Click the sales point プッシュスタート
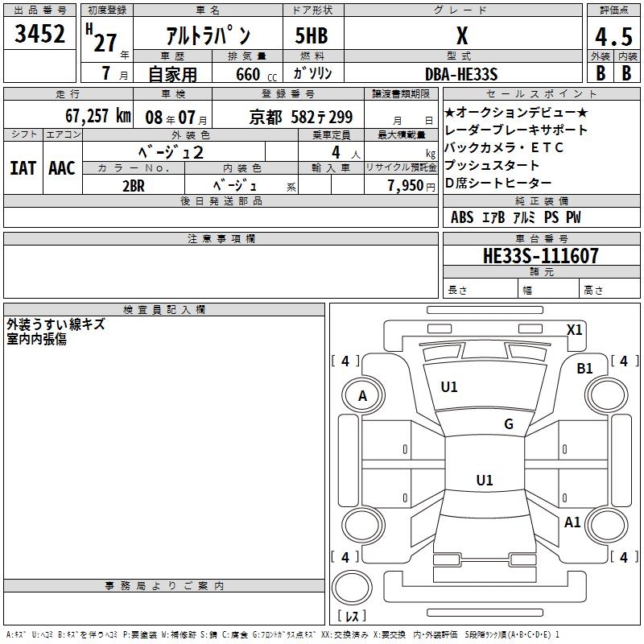Image resolution: width=644 pixels, height=644 pixels. [x=492, y=165]
